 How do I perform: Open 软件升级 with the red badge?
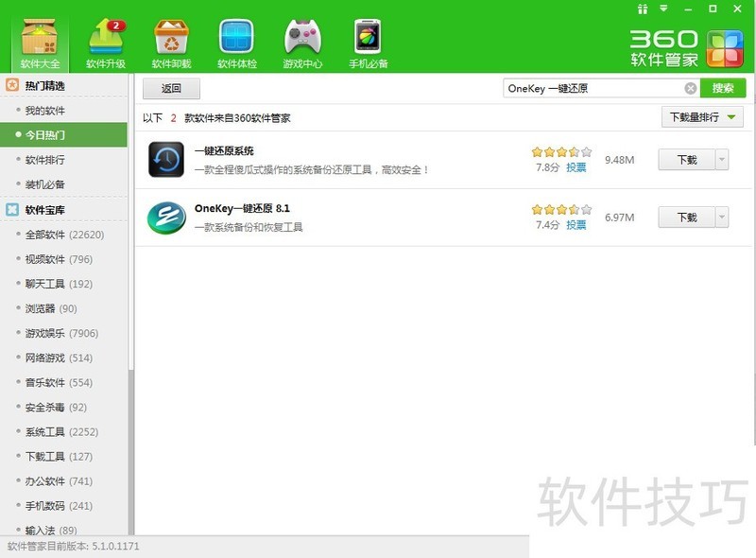pyautogui.click(x=106, y=44)
